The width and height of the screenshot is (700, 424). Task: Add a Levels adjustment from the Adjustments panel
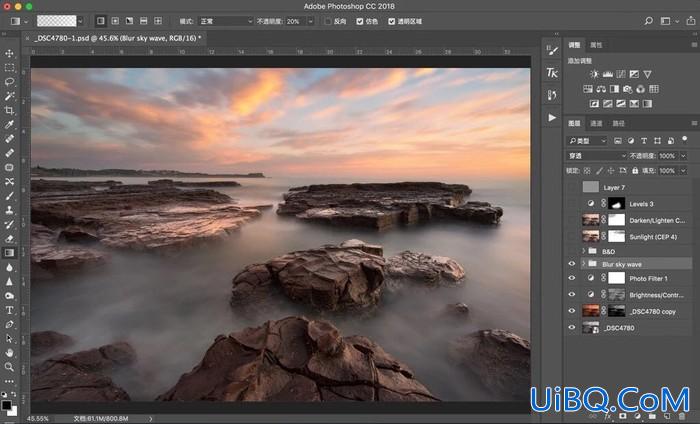[x=608, y=74]
